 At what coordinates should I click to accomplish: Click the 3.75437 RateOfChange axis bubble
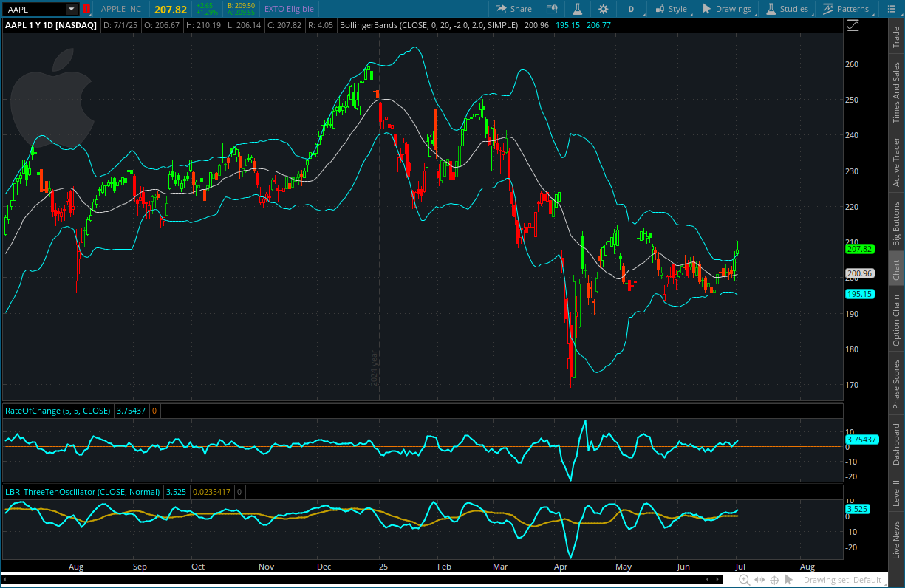861,440
